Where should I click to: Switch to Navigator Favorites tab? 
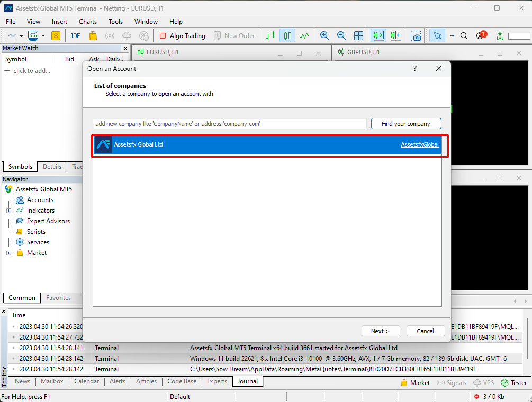pos(58,298)
